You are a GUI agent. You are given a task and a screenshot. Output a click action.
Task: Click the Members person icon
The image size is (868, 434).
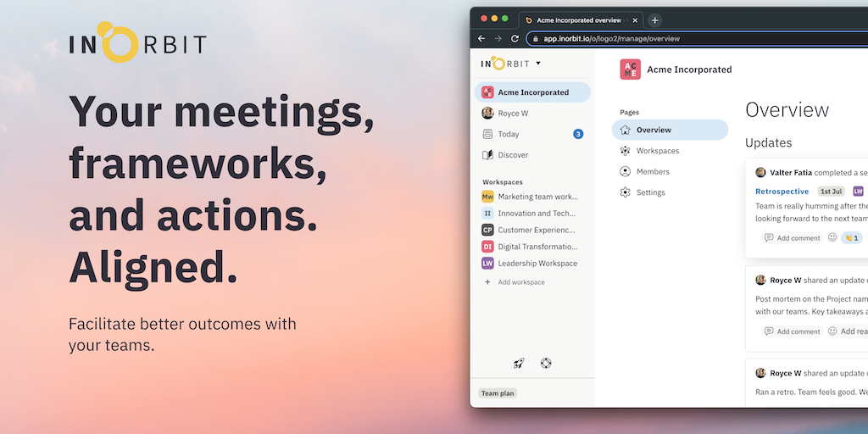[625, 171]
